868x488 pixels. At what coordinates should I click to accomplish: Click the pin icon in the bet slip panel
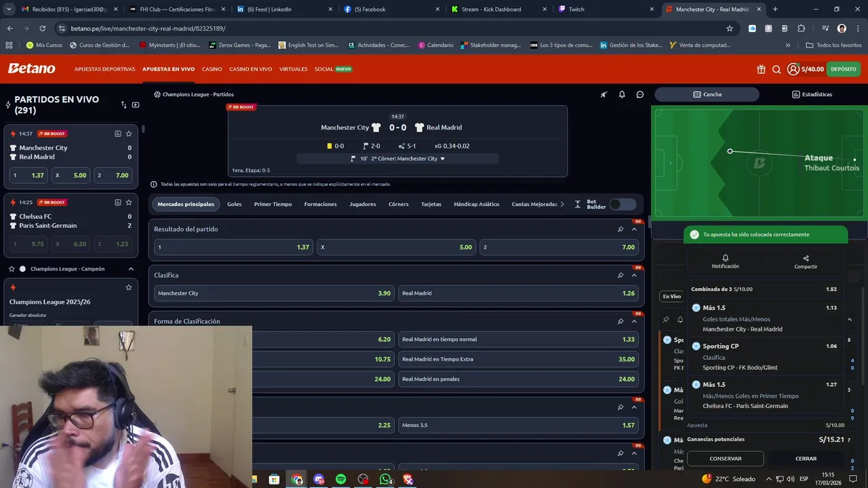(x=665, y=319)
